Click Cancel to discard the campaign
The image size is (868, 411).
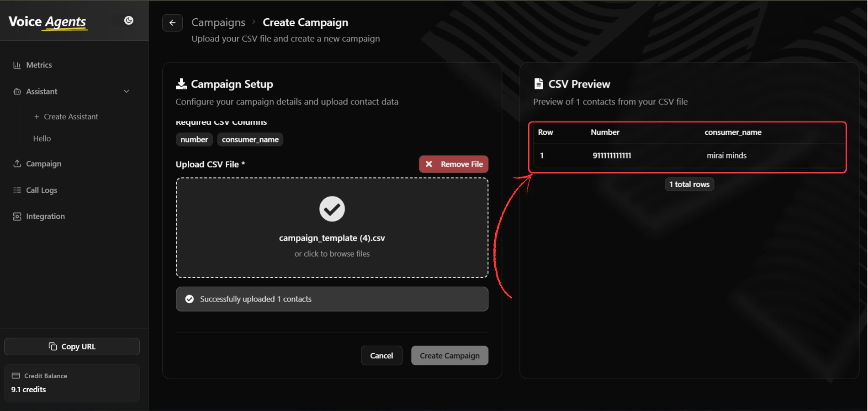point(381,355)
